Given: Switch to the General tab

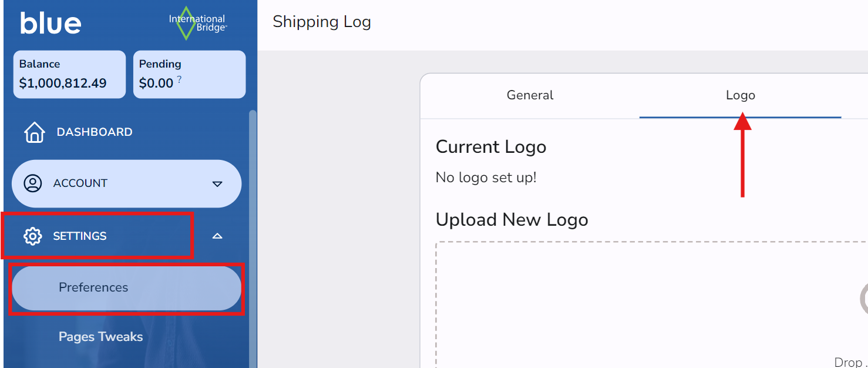Looking at the screenshot, I should (x=530, y=95).
